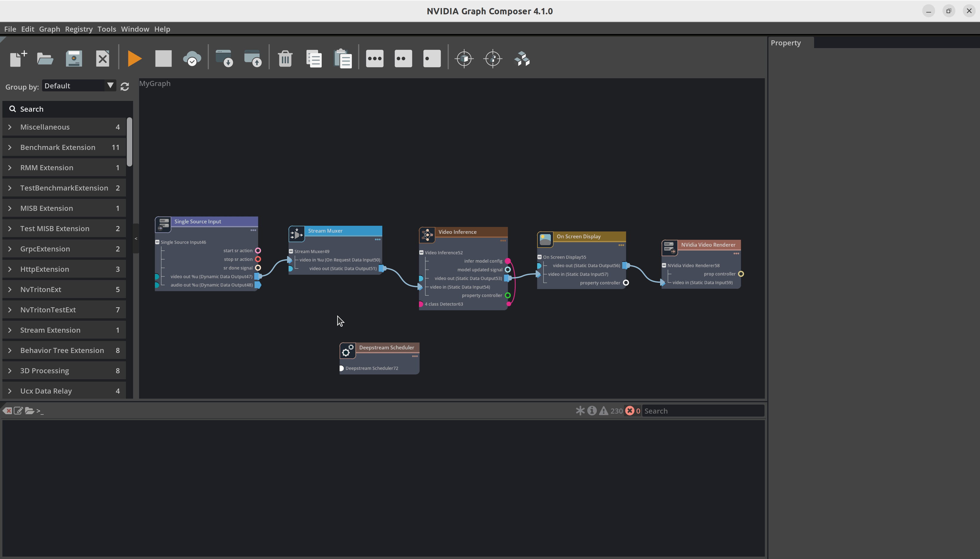Screen dimensions: 980x559
Task: Open the Registry menu
Action: pyautogui.click(x=78, y=29)
